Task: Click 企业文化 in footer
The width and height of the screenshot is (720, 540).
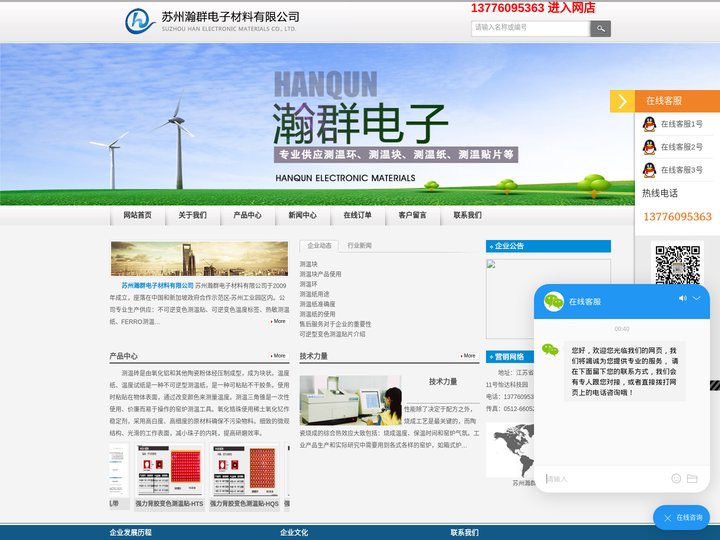Action: [294, 533]
